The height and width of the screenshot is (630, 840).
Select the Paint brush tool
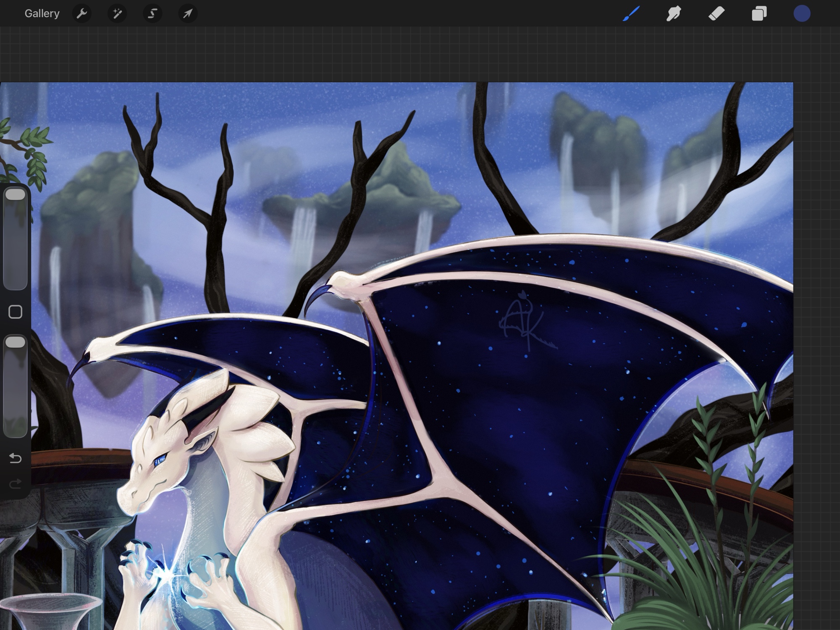[x=631, y=14]
